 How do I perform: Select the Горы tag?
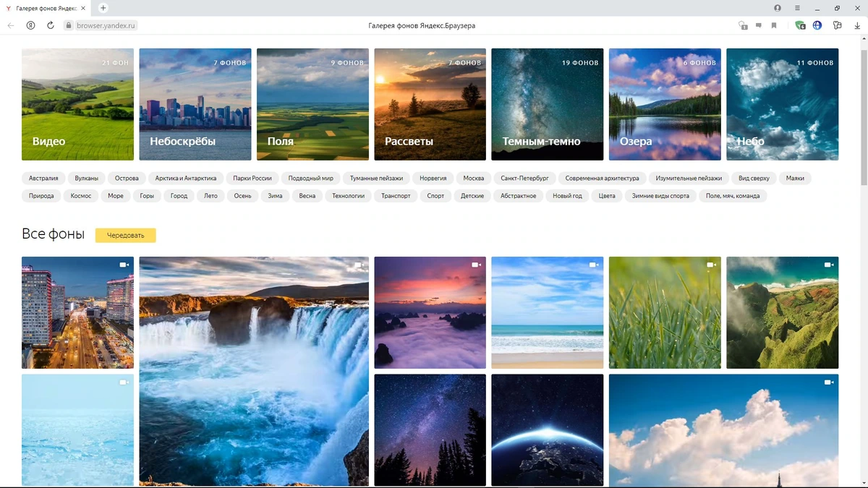pyautogui.click(x=147, y=196)
